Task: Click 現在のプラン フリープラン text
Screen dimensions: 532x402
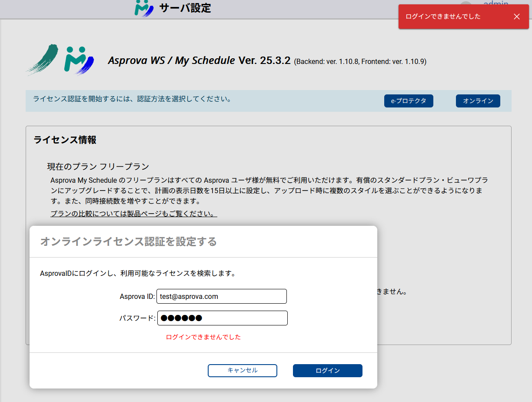Action: [x=98, y=167]
